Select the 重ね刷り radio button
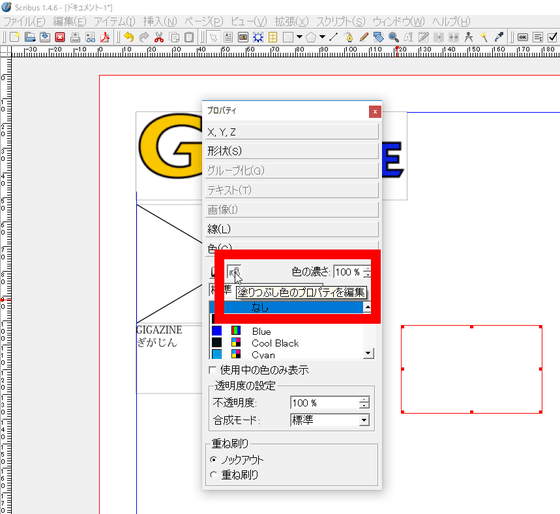 [x=213, y=475]
